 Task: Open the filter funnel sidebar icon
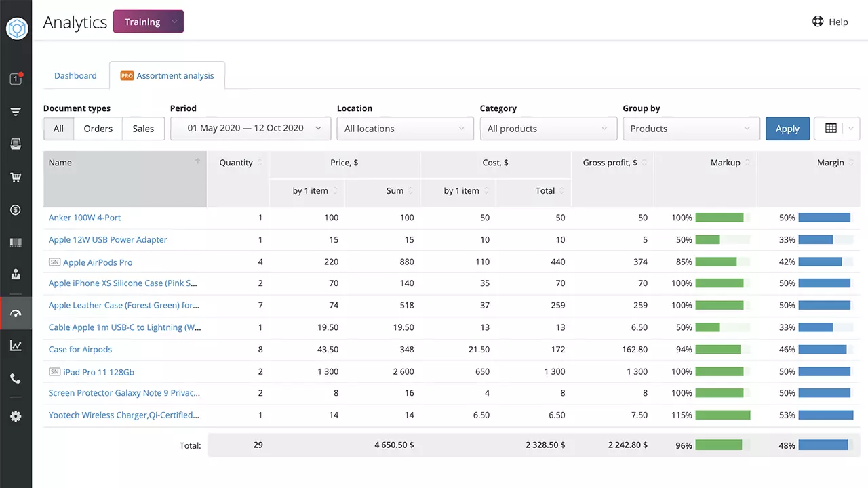[16, 112]
